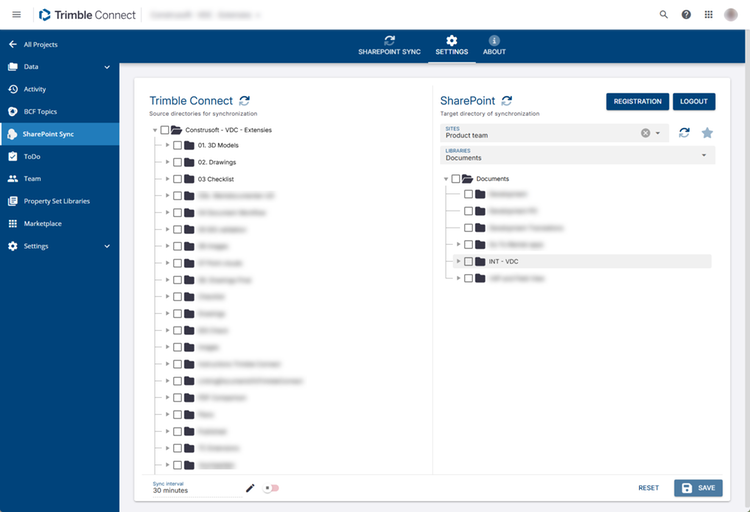Collapse the Construsoft - VDC - Extensies tree

154,130
